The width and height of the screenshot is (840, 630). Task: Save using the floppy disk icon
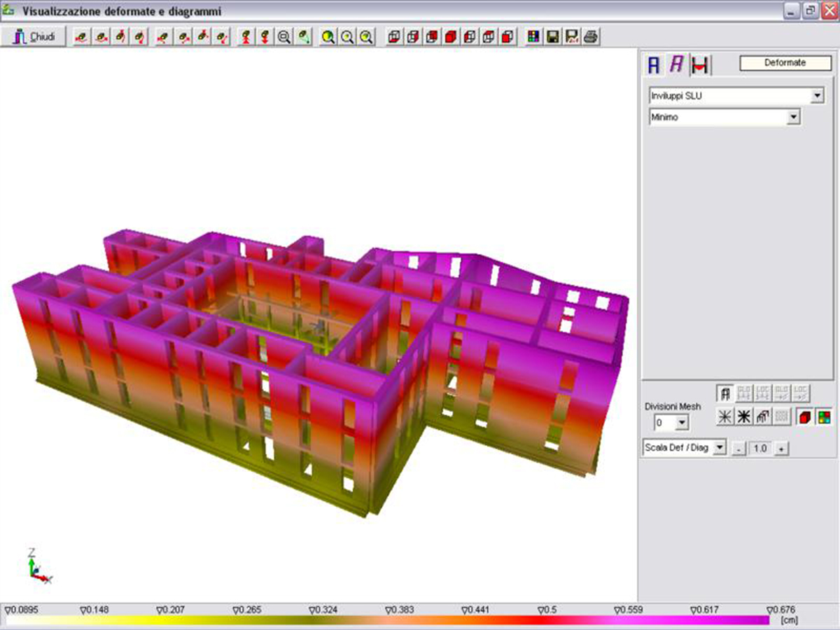point(552,37)
